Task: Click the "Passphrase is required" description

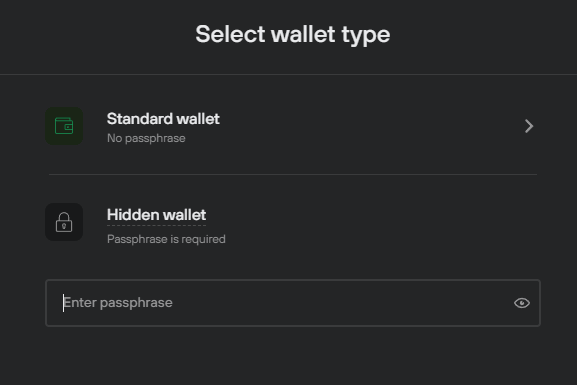Action: click(x=166, y=239)
